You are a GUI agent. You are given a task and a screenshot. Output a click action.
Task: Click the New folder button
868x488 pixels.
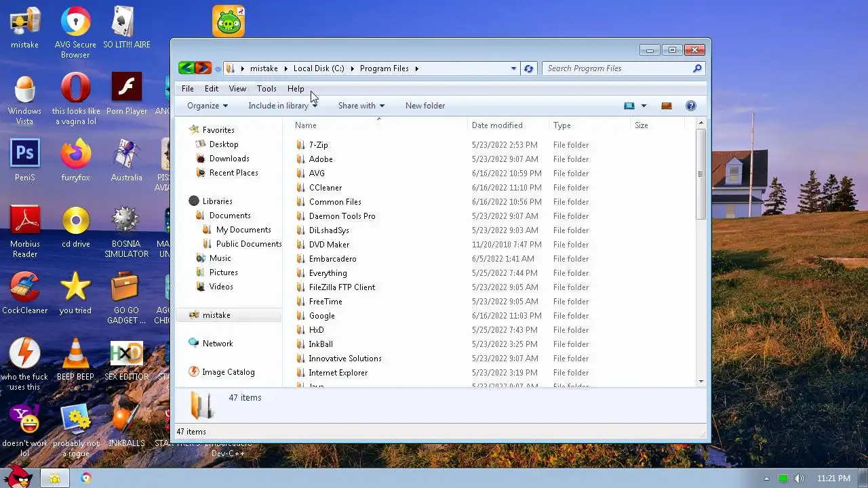point(425,106)
